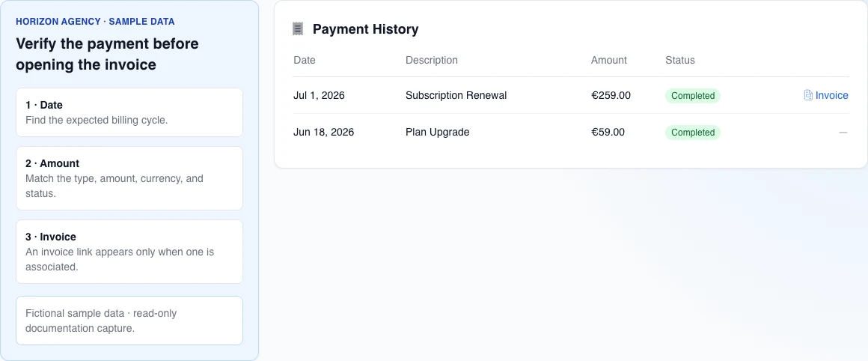Select the Jul 1, 2026 date cell
Image resolution: width=868 pixels, height=361 pixels.
[x=319, y=95]
